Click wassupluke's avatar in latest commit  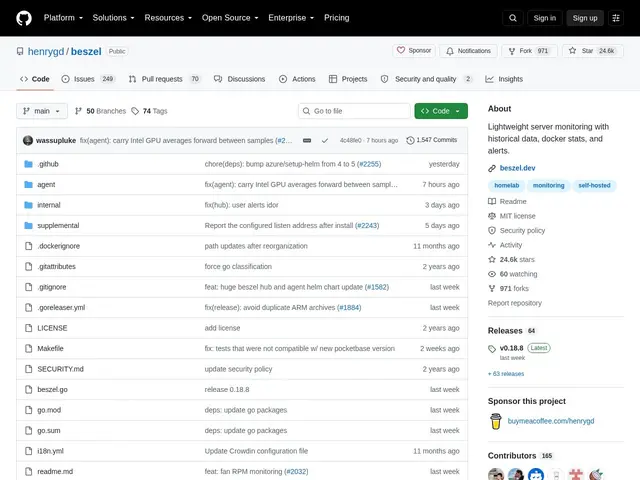[28, 140]
